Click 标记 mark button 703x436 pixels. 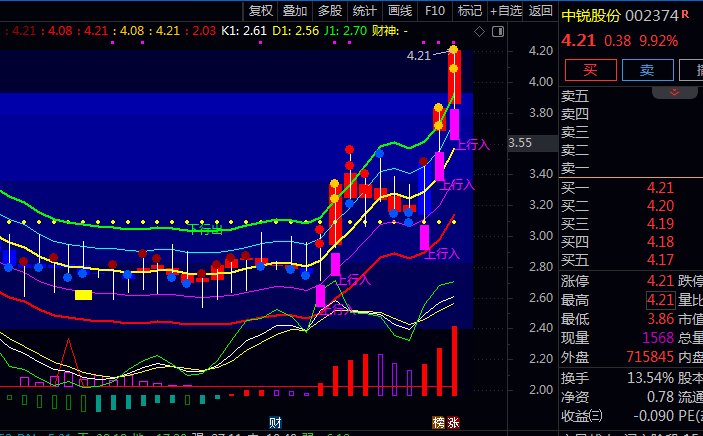coord(470,11)
